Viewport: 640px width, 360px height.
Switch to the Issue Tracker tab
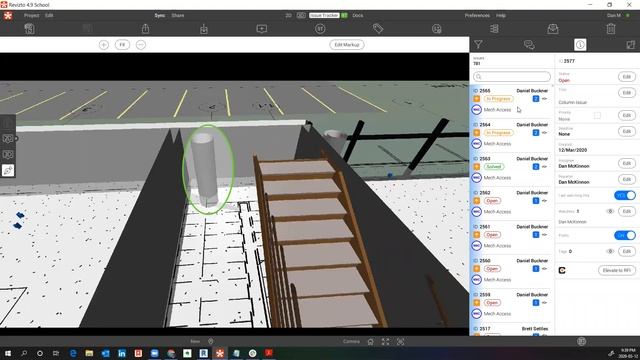click(x=324, y=16)
